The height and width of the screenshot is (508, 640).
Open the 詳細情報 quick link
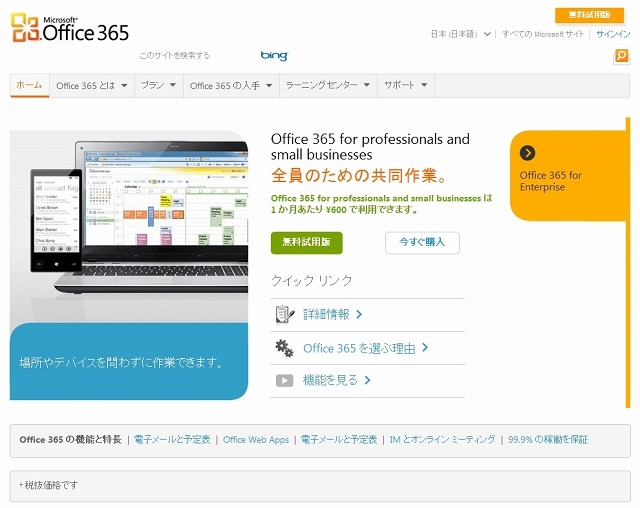[326, 314]
